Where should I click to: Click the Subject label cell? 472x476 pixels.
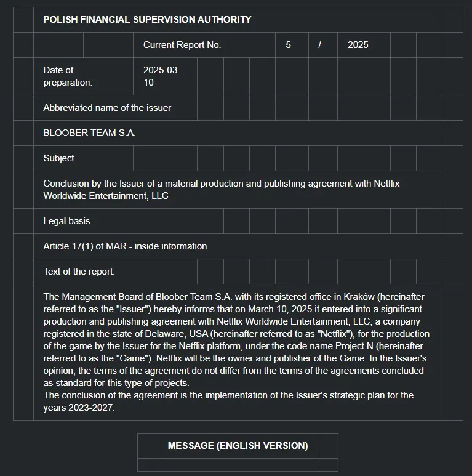coord(83,158)
